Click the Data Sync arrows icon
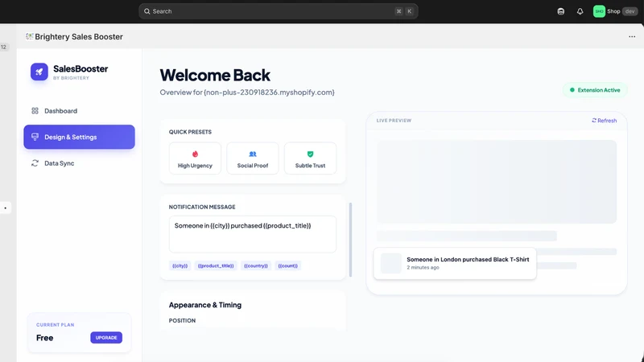 click(35, 163)
